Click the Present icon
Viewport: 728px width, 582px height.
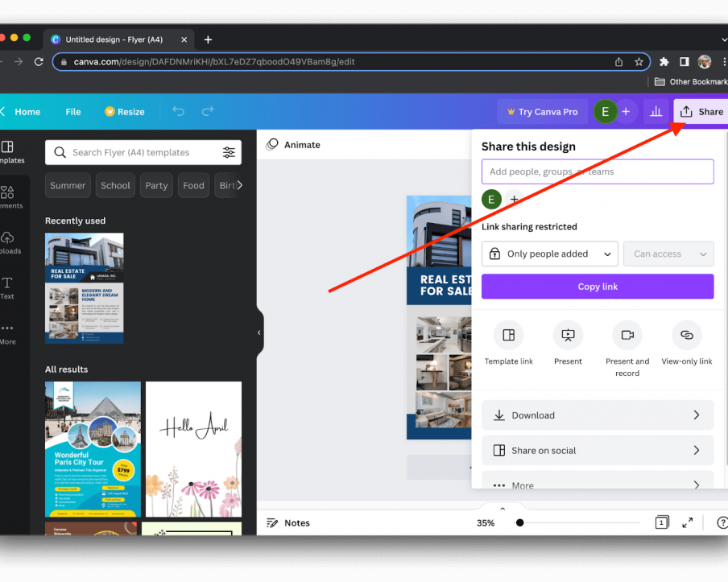click(568, 335)
